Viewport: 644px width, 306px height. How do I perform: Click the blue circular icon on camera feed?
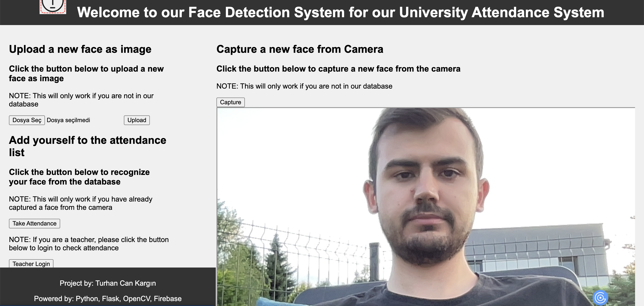point(600,297)
